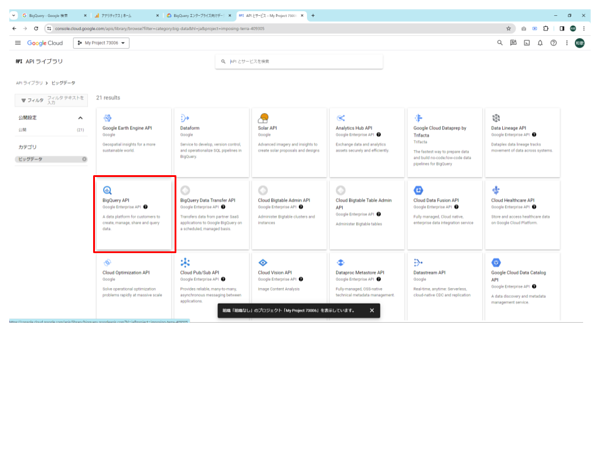Screen dimensions: 600x450
Task: Open the browser tab search dropdown
Action: point(13,16)
